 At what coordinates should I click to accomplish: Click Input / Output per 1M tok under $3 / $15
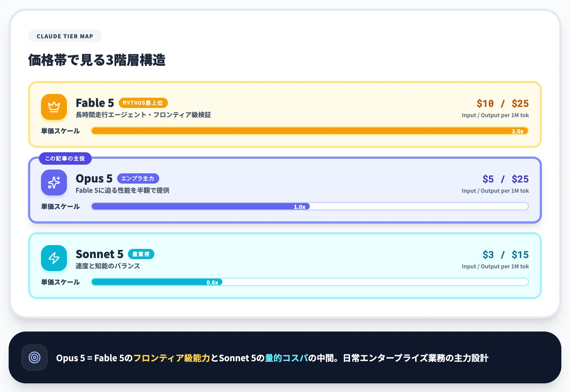[495, 266]
